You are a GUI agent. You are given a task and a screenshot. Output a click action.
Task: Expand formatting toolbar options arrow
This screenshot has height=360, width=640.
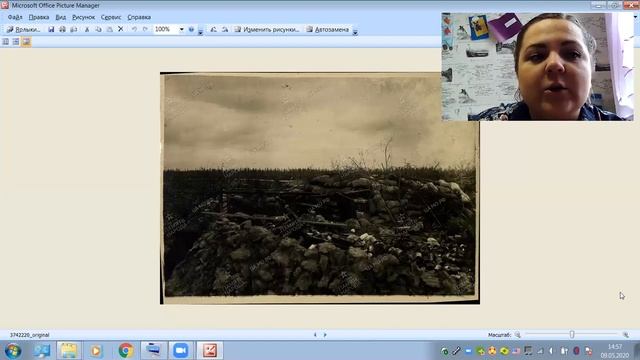[355, 31]
